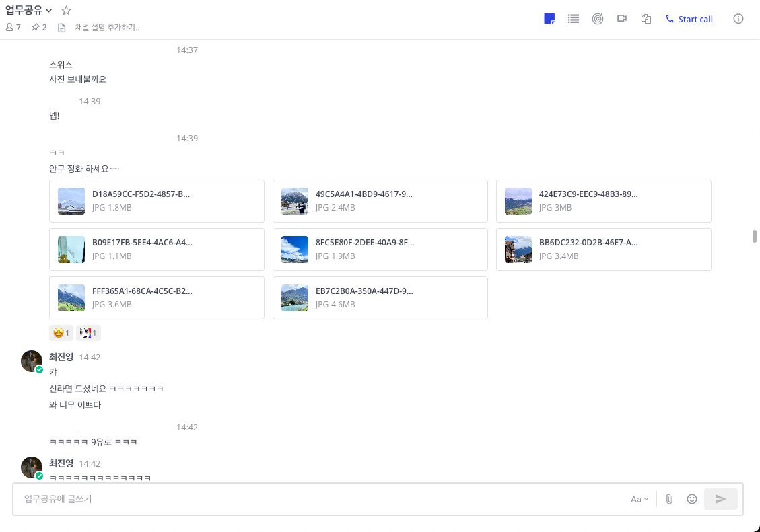Preview thumbnail of 1.8MB JPG
Image resolution: width=760 pixels, height=532 pixels.
pos(71,201)
